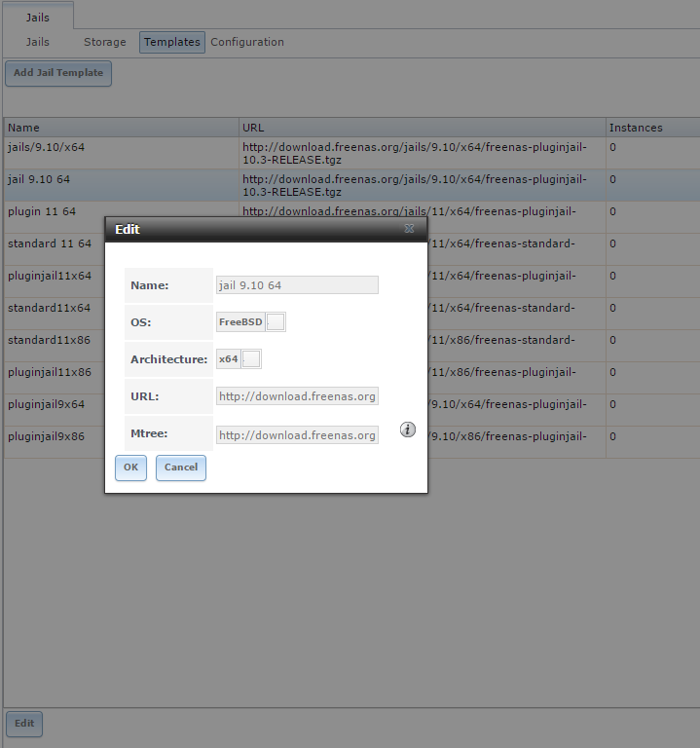Click the Add Jail Template button
The height and width of the screenshot is (748, 700).
pyautogui.click(x=58, y=73)
